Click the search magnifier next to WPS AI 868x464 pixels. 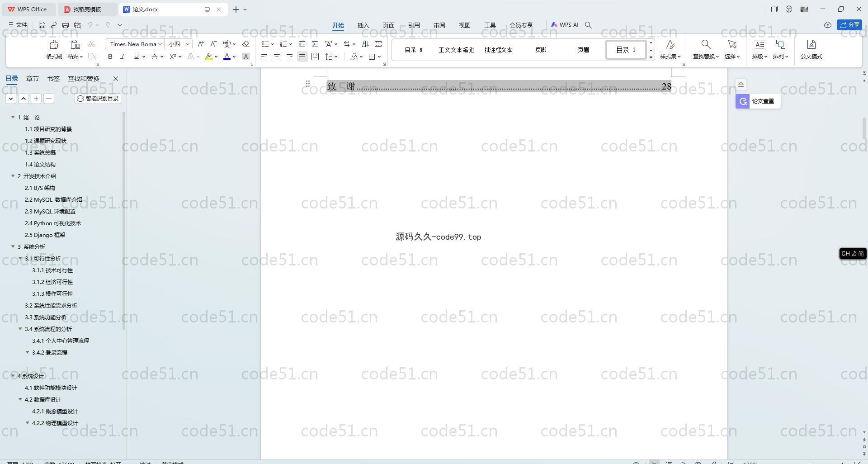(588, 25)
